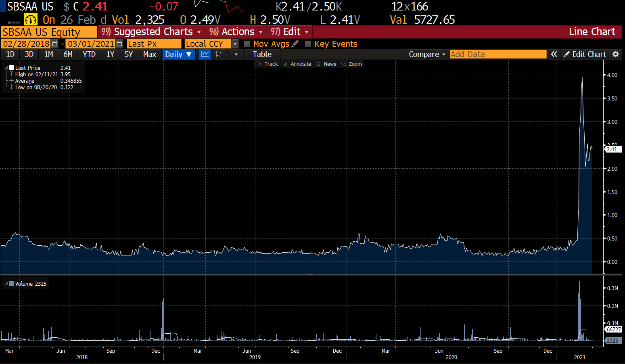The width and height of the screenshot is (625, 364).
Task: Click the bar chart style icon beside Daily
Action: click(x=218, y=54)
